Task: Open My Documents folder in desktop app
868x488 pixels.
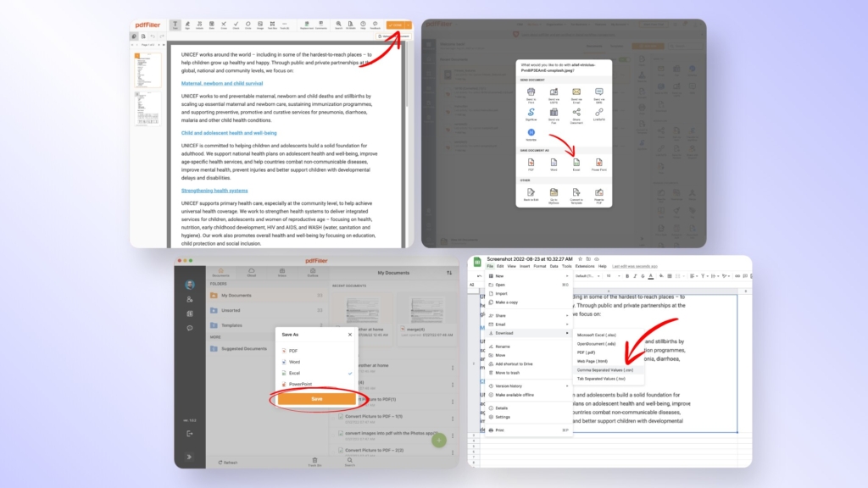Action: coord(267,296)
